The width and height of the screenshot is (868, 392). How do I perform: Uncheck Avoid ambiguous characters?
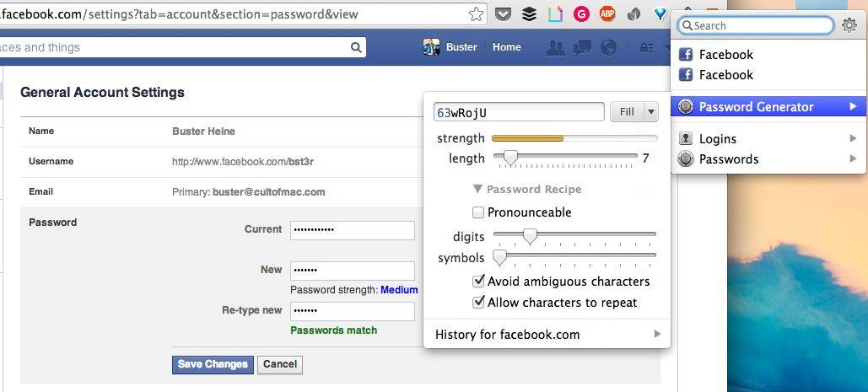(478, 282)
